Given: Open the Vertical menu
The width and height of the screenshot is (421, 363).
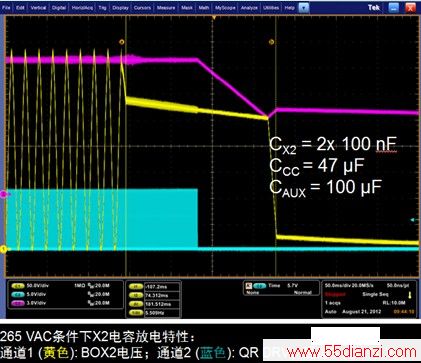Looking at the screenshot, I should tap(38, 8).
